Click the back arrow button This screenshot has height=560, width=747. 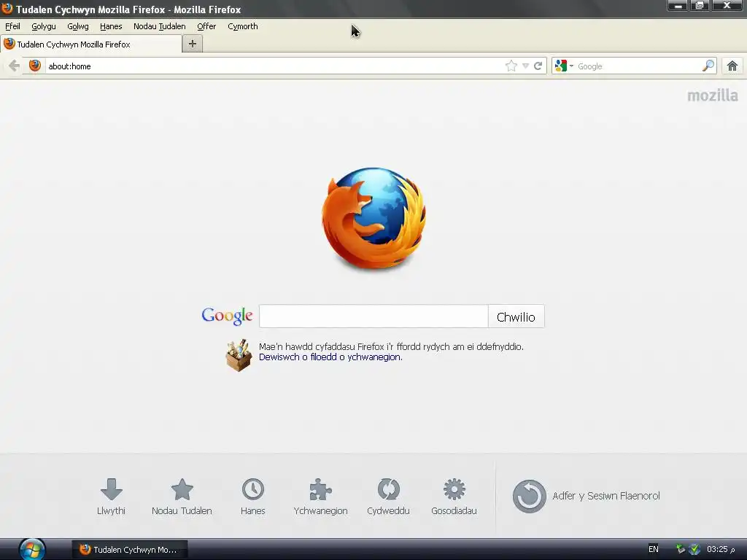click(14, 66)
